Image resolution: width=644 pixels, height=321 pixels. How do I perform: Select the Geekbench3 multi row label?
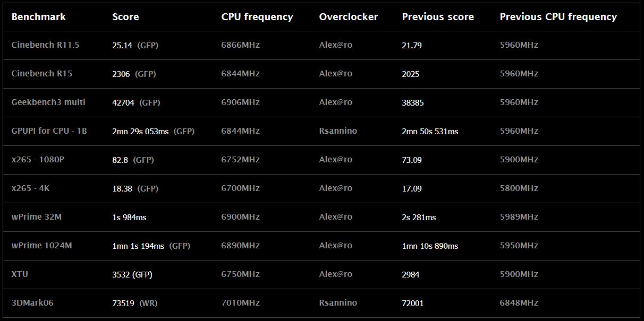click(48, 102)
